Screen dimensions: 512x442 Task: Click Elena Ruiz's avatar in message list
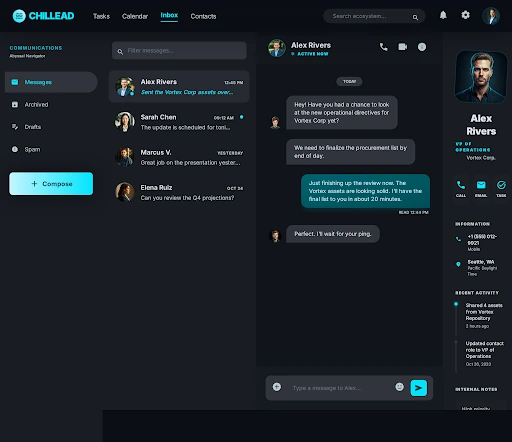pos(125,192)
